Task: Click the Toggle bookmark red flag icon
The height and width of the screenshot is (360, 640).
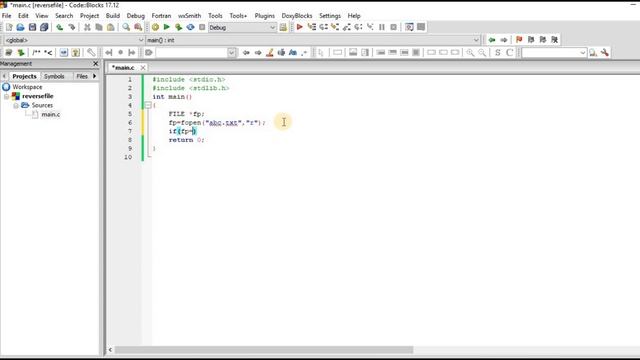Action: click(x=519, y=40)
